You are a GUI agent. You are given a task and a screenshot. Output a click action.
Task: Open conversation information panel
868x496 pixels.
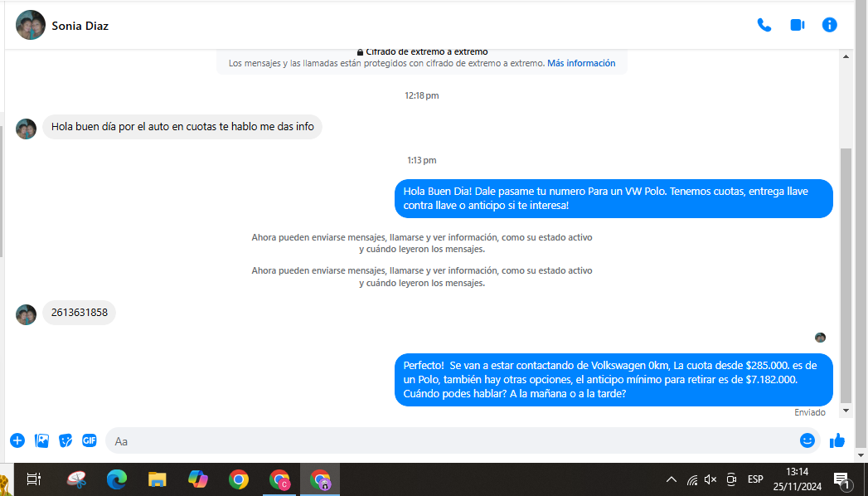click(x=829, y=25)
